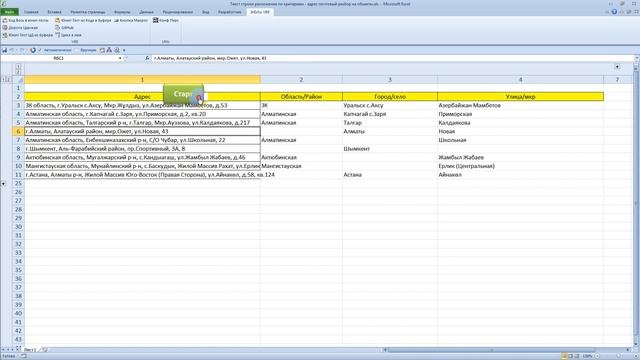Open the Данные ribbon tab
Image resolution: width=640 pixels, height=360 pixels.
click(x=147, y=12)
